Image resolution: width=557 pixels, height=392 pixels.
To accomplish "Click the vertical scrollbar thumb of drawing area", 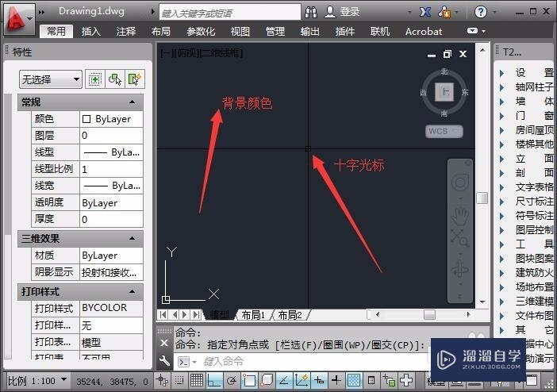I will pos(482,198).
